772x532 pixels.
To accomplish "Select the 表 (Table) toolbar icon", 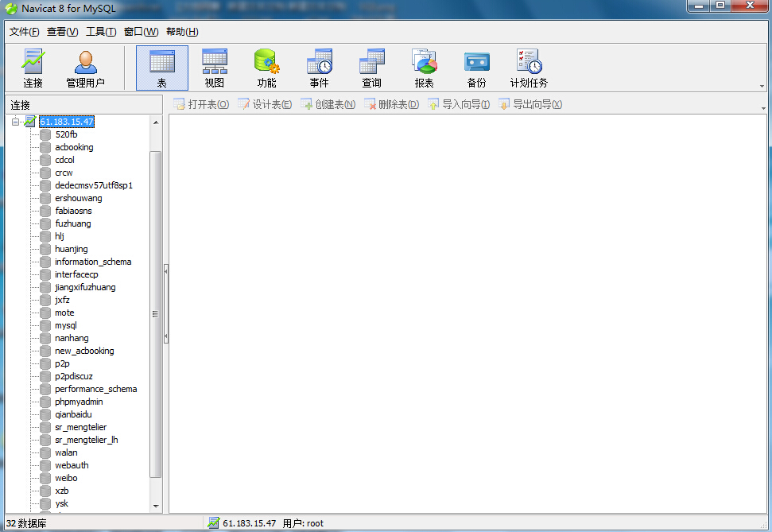I will click(162, 68).
